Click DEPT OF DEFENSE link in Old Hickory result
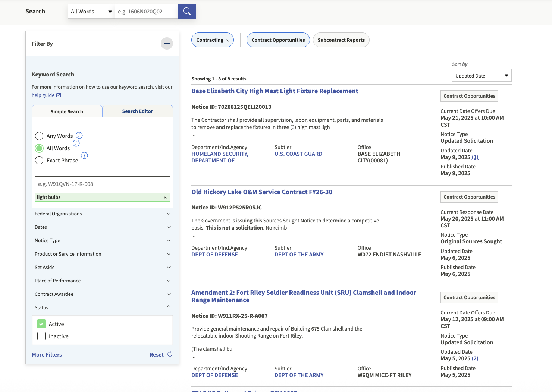This screenshot has height=392, width=552. [214, 255]
